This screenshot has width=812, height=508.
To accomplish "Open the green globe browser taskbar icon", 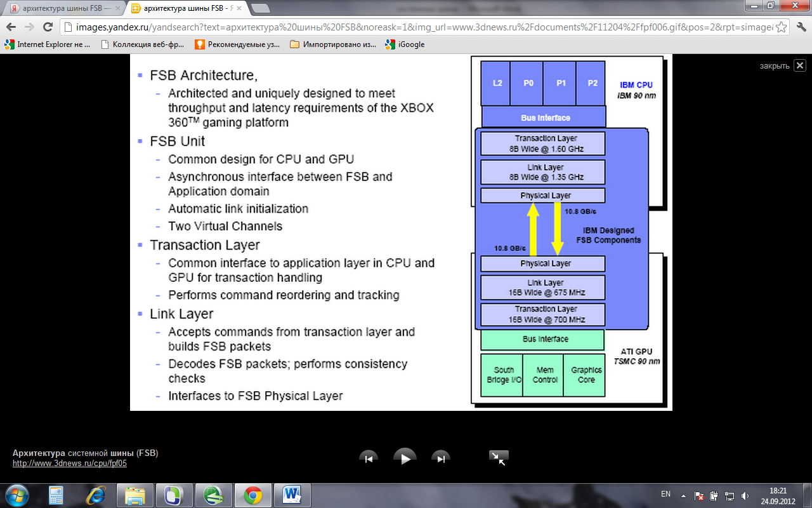I will 214,495.
